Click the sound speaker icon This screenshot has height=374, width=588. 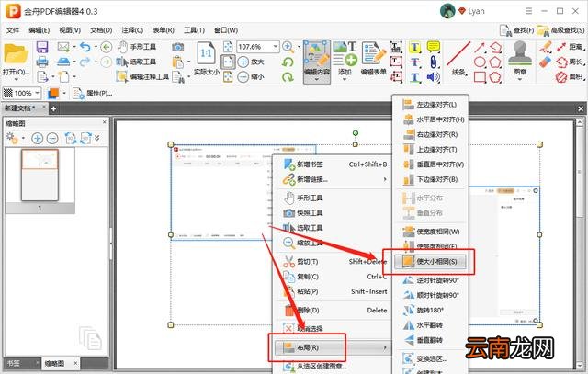click(x=433, y=76)
